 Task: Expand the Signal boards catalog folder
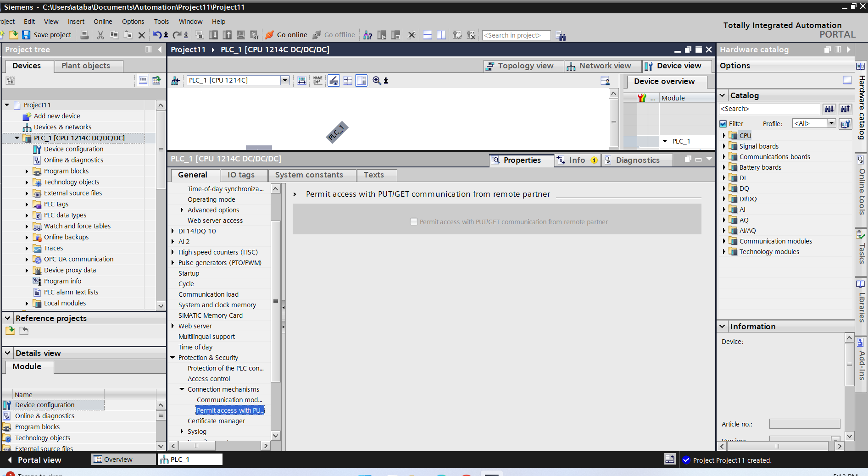724,146
